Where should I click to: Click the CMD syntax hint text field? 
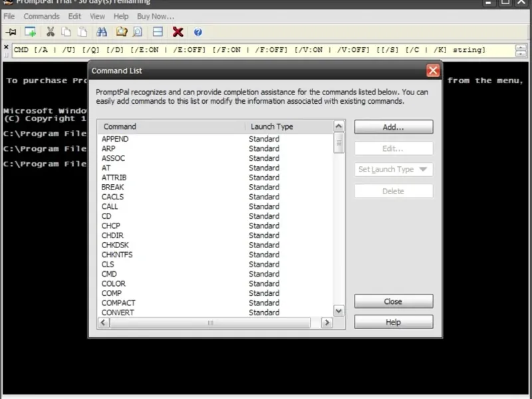click(263, 51)
